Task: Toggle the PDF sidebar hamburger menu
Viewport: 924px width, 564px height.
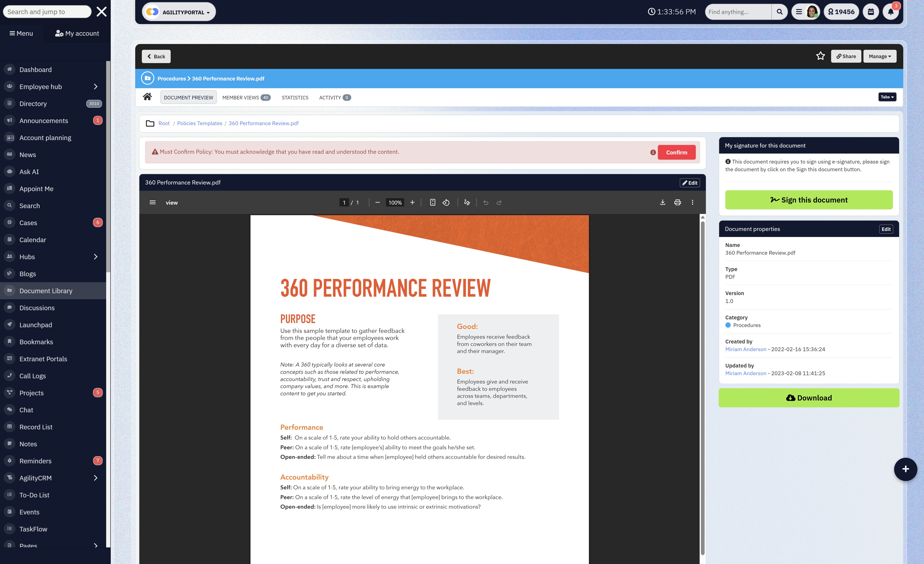Action: (152, 203)
